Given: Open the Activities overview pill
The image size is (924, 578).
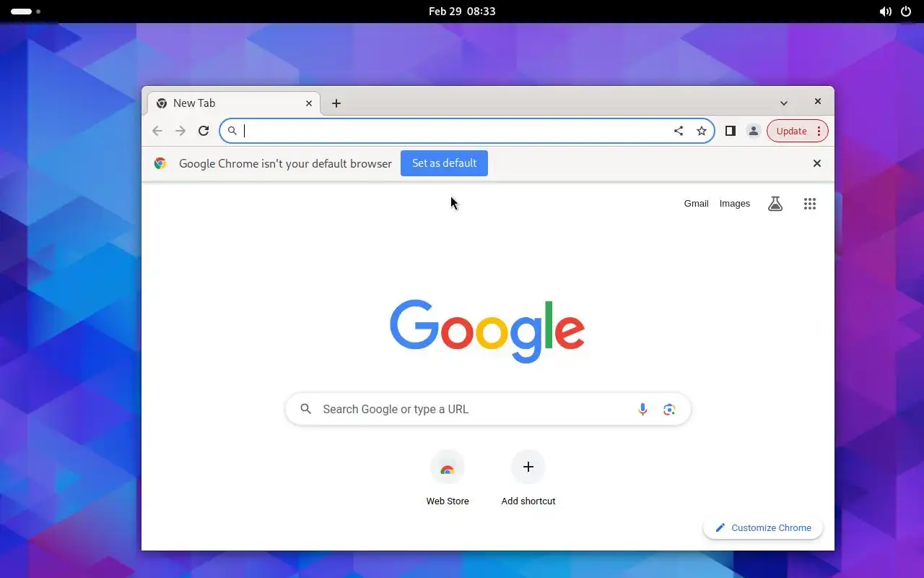Looking at the screenshot, I should (x=25, y=12).
